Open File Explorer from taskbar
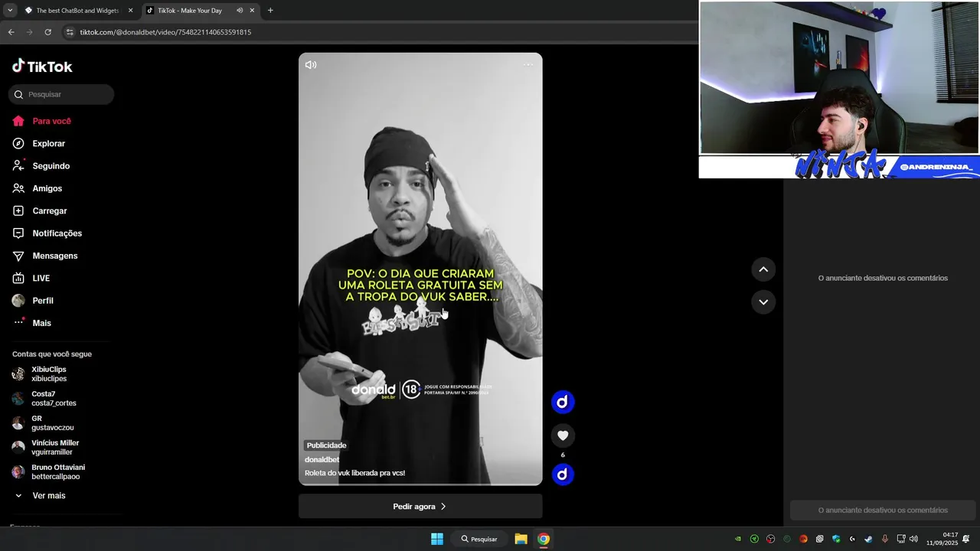Viewport: 980px width, 551px height. (x=521, y=539)
